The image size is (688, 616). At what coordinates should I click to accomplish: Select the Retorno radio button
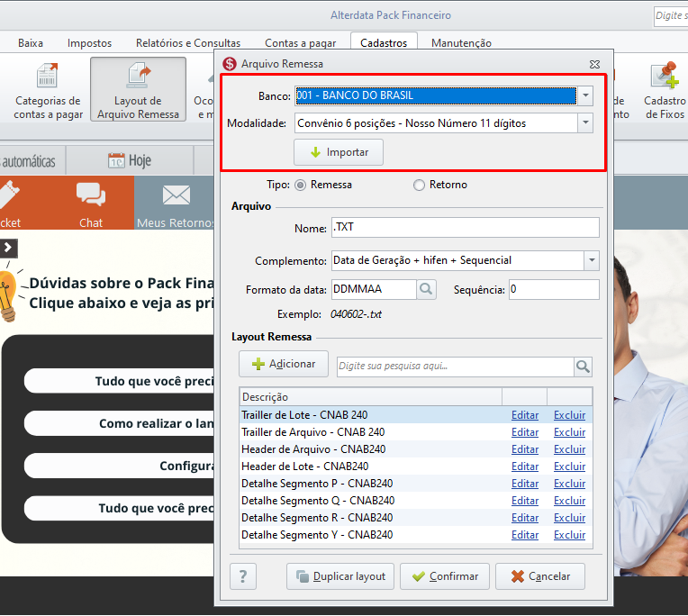pyautogui.click(x=419, y=186)
